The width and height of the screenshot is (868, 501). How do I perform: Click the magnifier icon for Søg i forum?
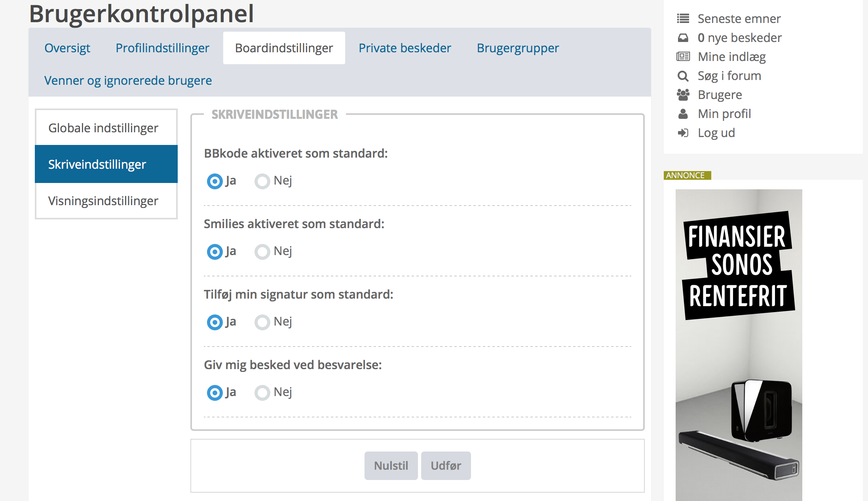(683, 76)
